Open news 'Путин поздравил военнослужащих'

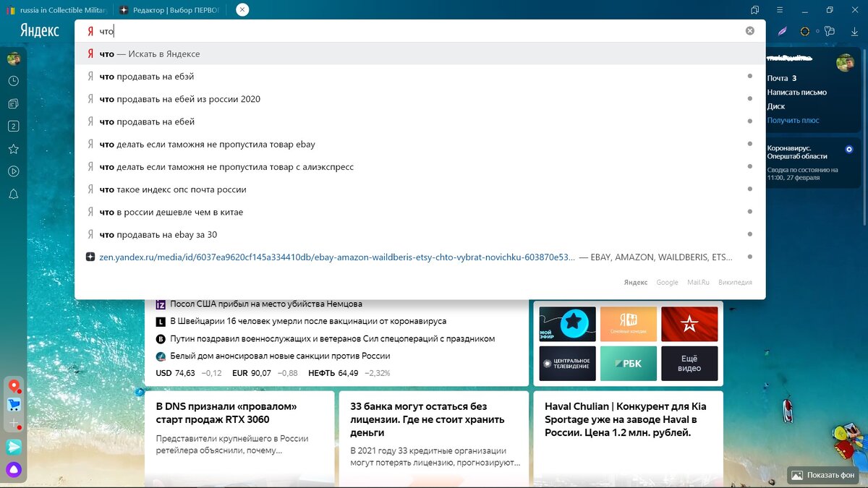point(332,338)
